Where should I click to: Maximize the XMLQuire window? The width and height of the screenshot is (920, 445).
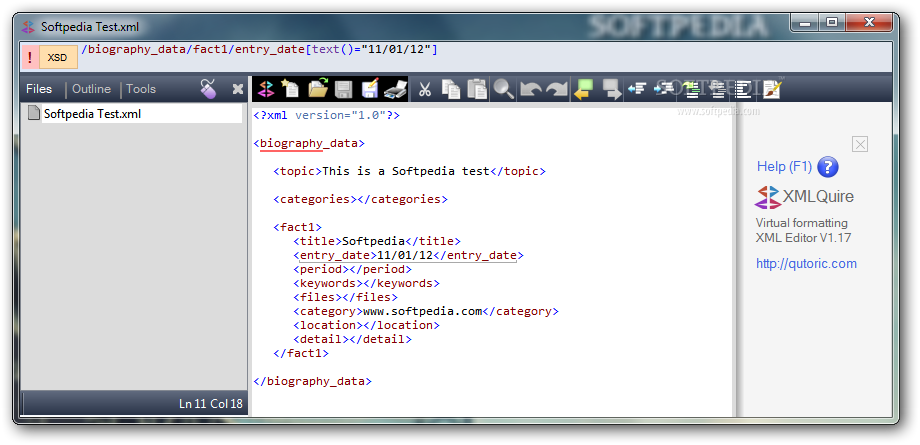[x=831, y=23]
